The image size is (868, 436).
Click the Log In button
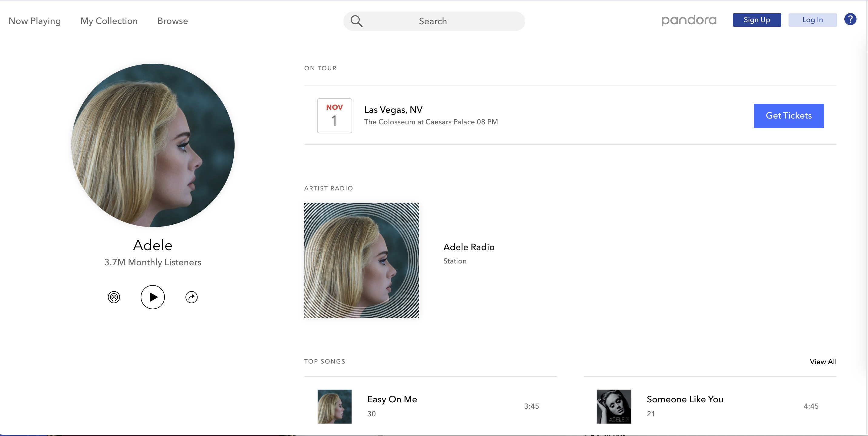(813, 19)
